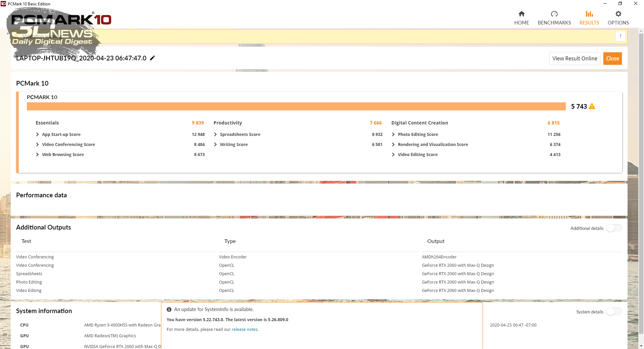Click the Essentials score 9 839
Screen dimensions: 644x349
click(198, 123)
